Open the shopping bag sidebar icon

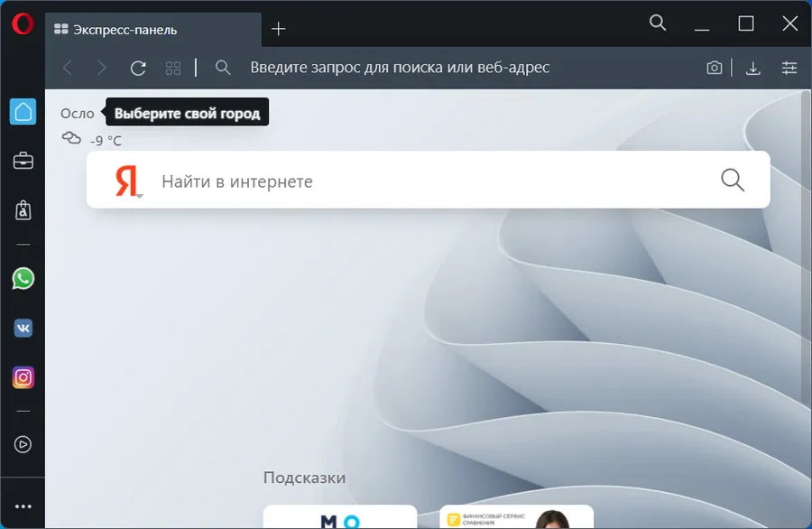tap(23, 210)
